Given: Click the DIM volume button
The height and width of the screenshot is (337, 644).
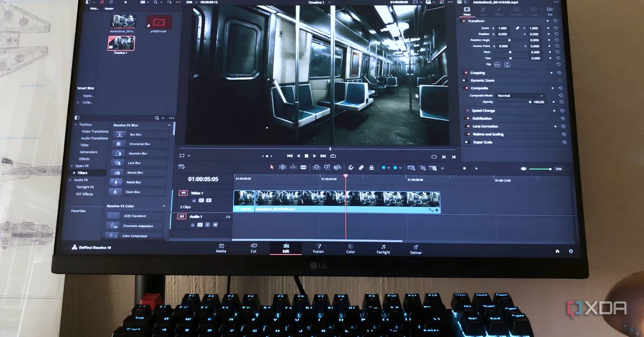Looking at the screenshot, I should click(x=558, y=169).
